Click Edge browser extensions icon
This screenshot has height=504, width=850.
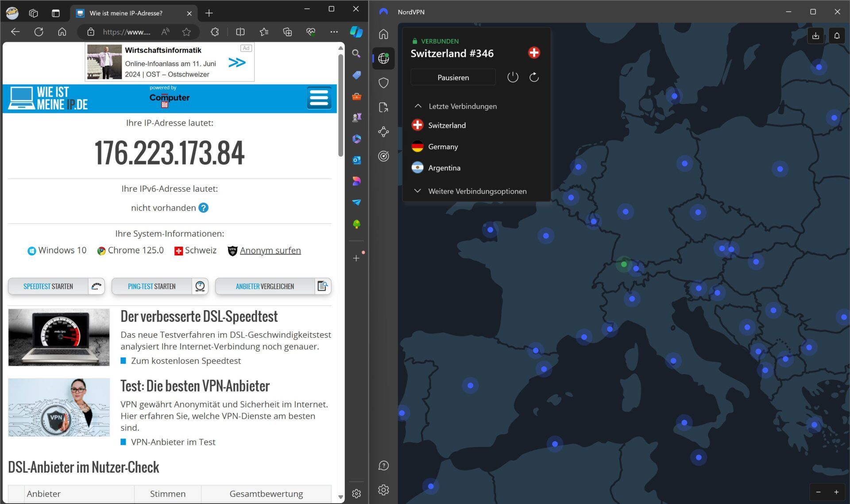[215, 32]
